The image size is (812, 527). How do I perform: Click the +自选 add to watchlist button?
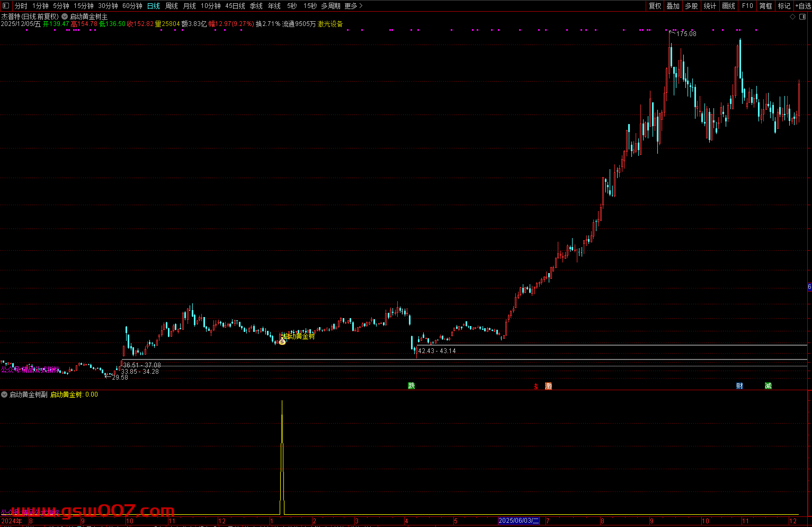click(803, 6)
